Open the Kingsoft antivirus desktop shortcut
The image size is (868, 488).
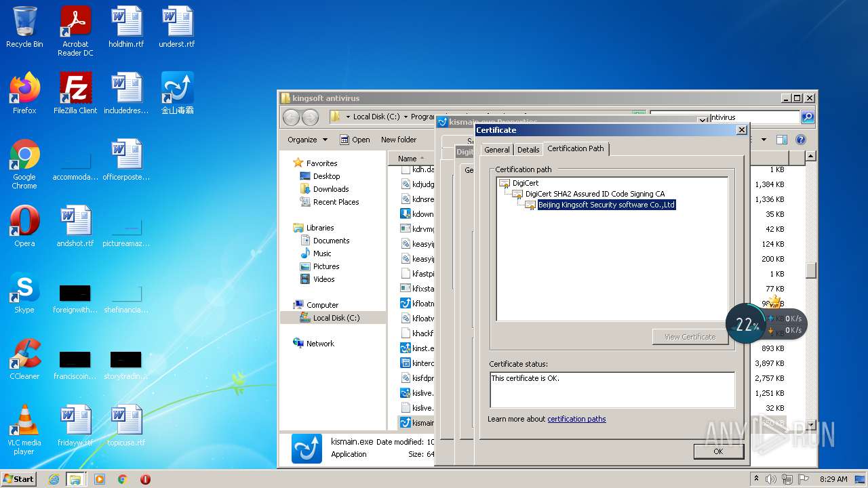coord(177,94)
